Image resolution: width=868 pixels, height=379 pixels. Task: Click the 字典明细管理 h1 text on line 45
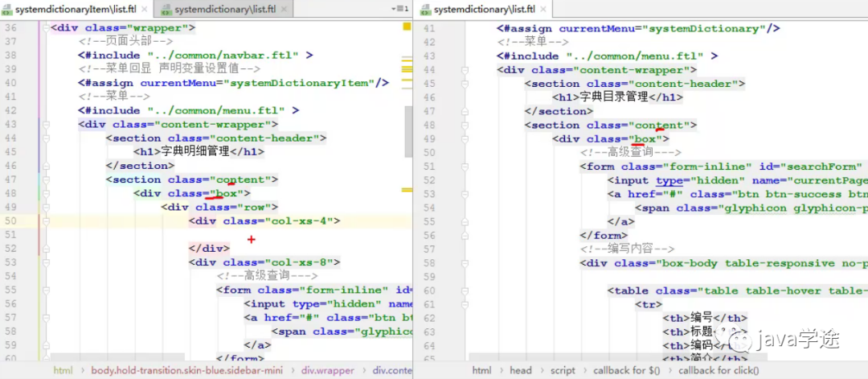(x=194, y=152)
